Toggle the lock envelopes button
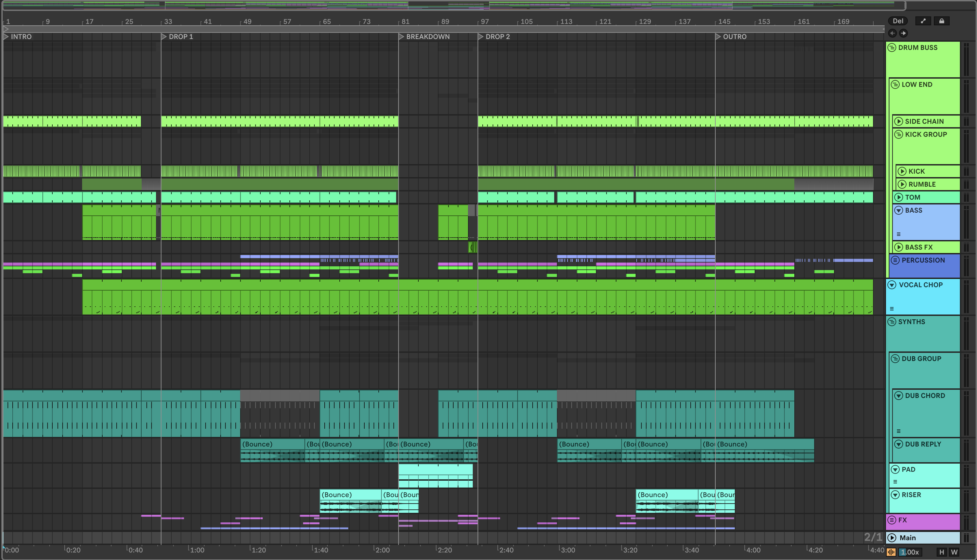 (x=941, y=21)
